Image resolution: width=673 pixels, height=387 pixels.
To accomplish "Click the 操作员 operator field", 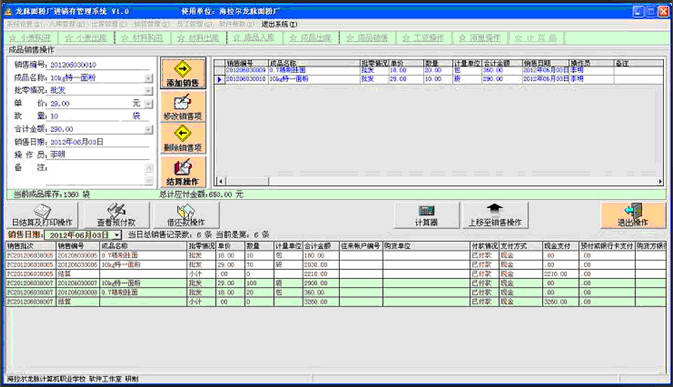I will pos(100,154).
